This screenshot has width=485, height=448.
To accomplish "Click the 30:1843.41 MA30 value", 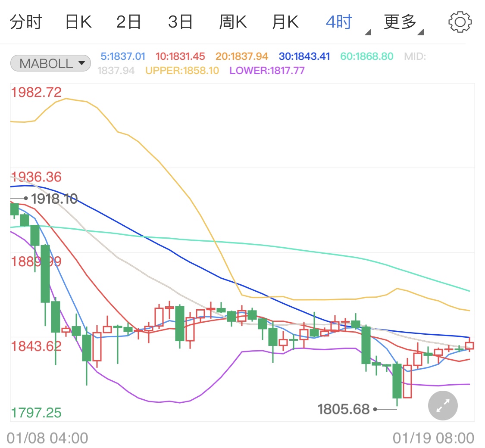I will coord(304,56).
